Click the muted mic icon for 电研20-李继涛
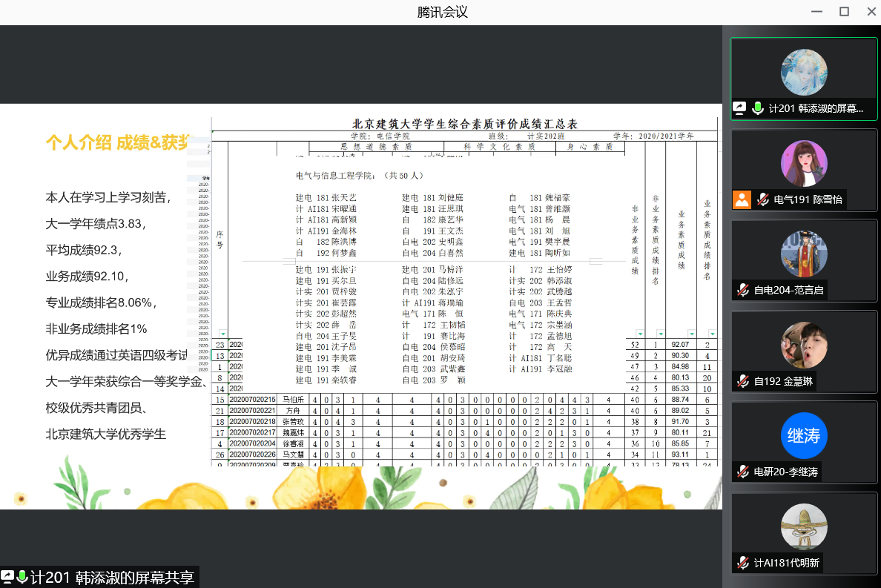The height and width of the screenshot is (588, 881). click(x=742, y=472)
